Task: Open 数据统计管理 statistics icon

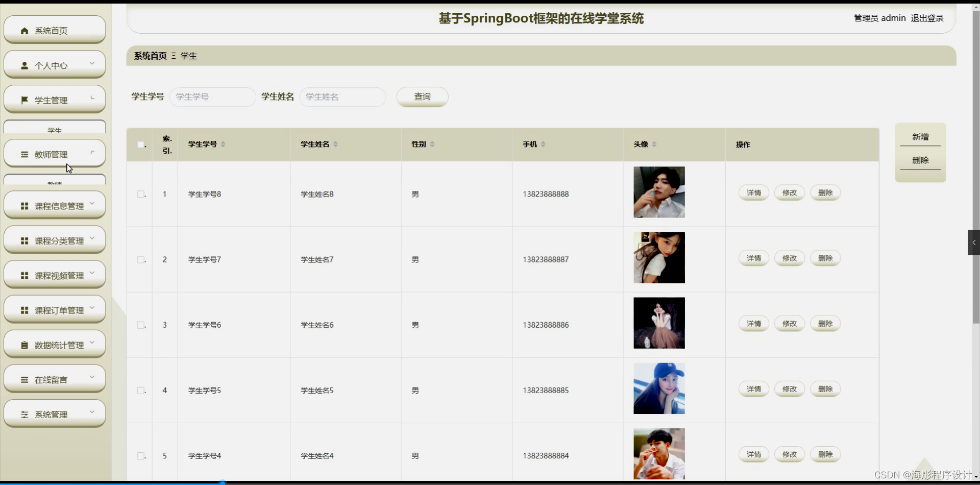Action: tap(24, 345)
